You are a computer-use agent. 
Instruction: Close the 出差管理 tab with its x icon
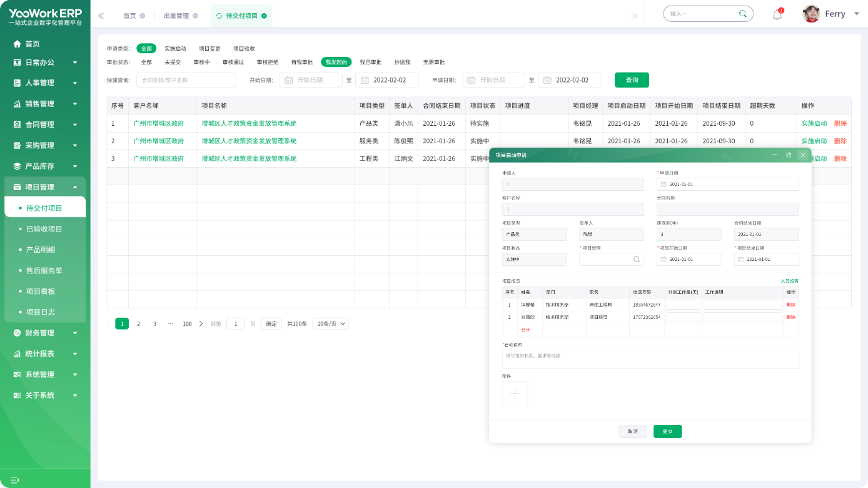[195, 16]
